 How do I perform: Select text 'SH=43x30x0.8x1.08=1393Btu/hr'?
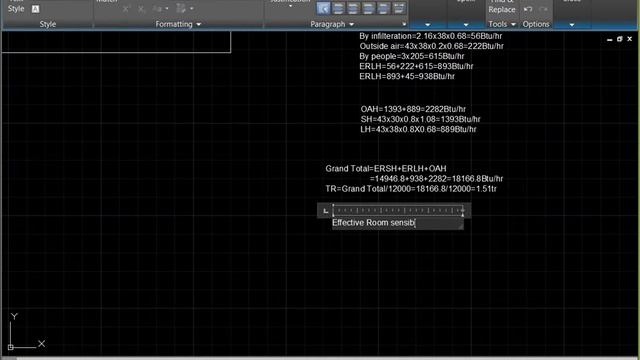(420, 119)
